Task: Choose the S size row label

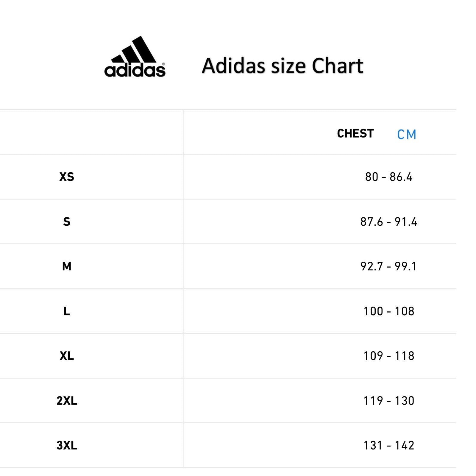Action: pos(67,221)
